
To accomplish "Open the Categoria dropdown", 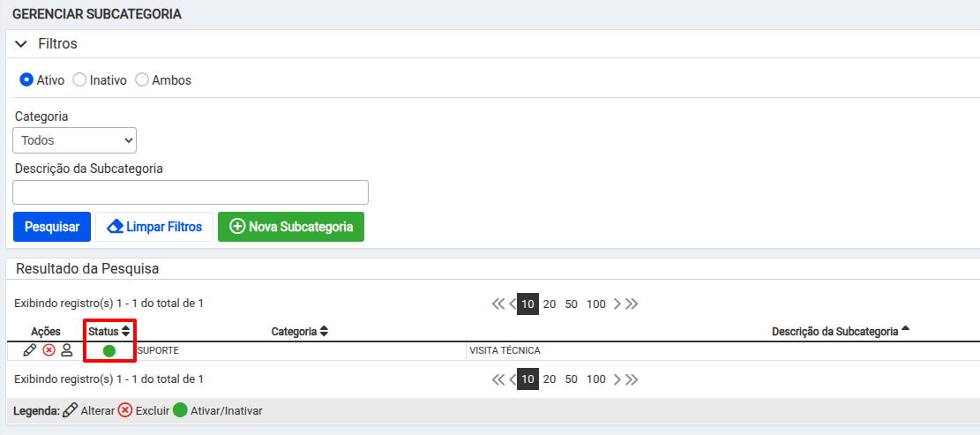I will [74, 140].
